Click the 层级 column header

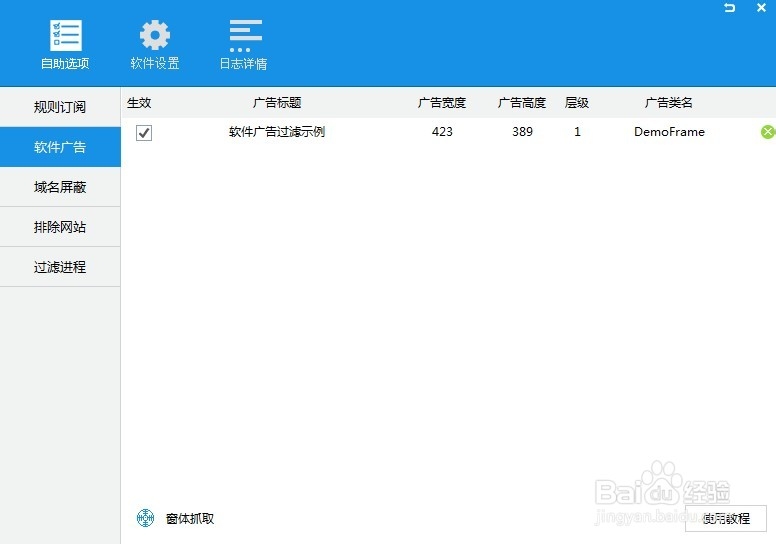pyautogui.click(x=577, y=102)
